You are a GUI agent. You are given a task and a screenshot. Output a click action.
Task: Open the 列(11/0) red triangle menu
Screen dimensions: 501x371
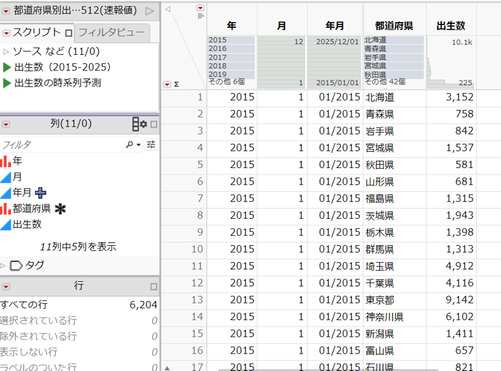[6, 124]
